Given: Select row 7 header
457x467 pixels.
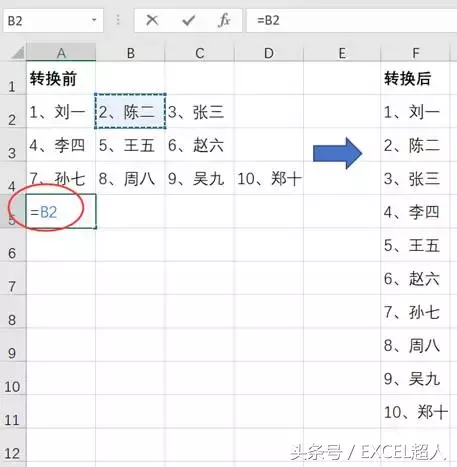Looking at the screenshot, I should pos(12,278).
